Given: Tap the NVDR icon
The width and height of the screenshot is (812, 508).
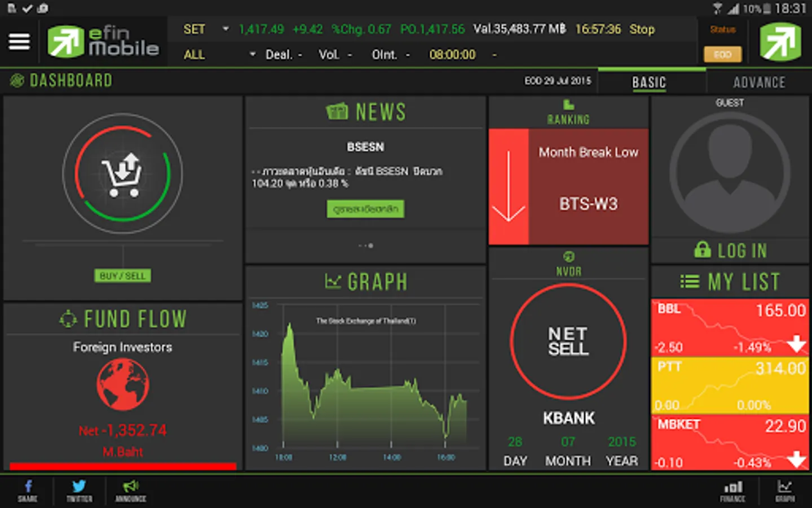Looking at the screenshot, I should click(x=568, y=257).
